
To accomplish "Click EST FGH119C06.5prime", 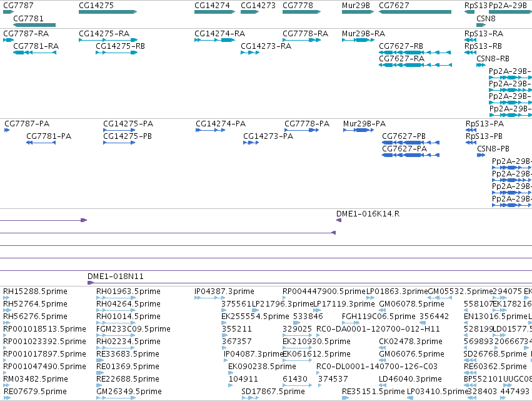I will pyautogui.click(x=351, y=323).
